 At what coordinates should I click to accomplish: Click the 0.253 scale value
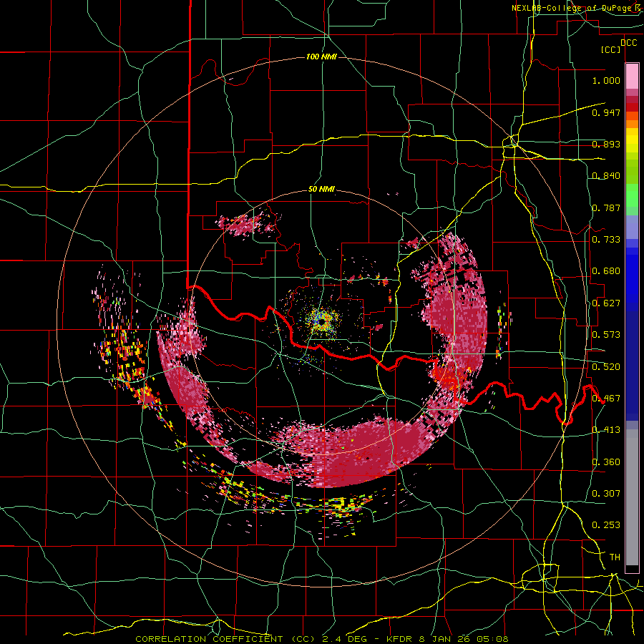tap(606, 525)
